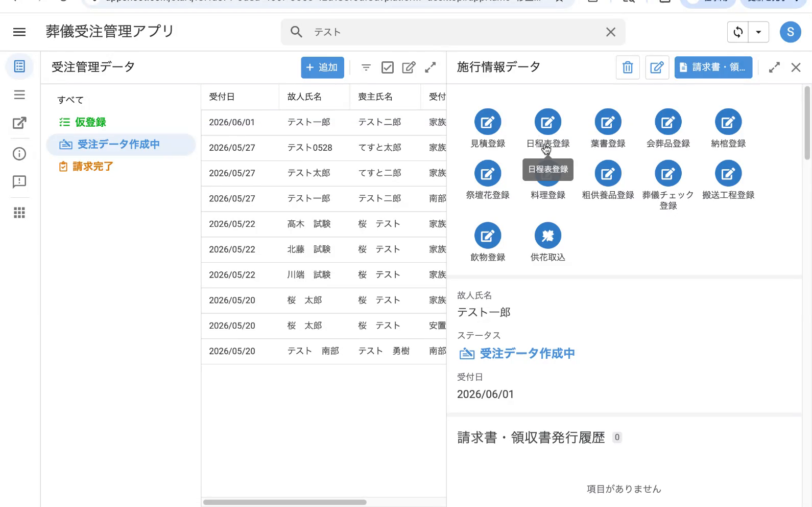Open the external link sidebar icon
Viewport: 812px width, 507px height.
coord(19,123)
